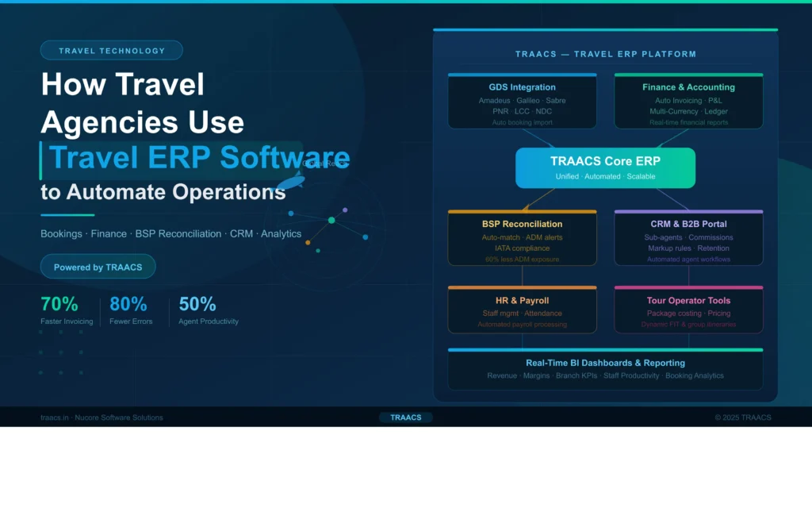Open the BSP Reconciliation card
This screenshot has height=508, width=812.
coord(522,238)
